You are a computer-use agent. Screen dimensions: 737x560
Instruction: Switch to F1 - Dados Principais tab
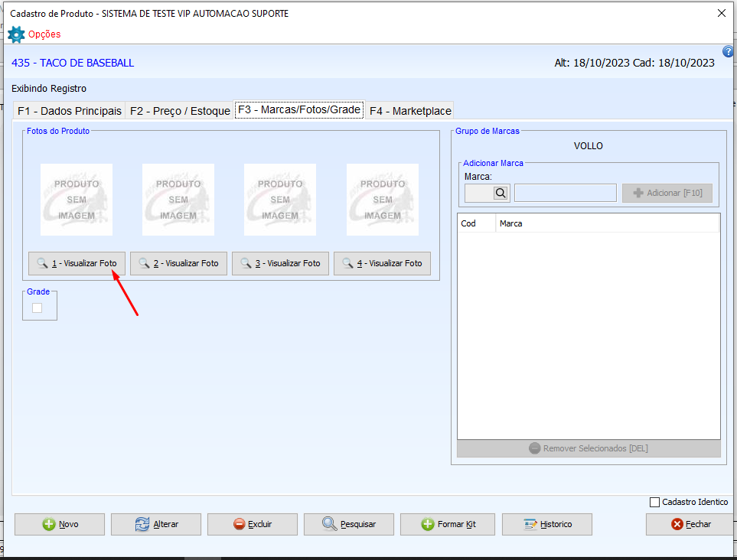point(70,111)
